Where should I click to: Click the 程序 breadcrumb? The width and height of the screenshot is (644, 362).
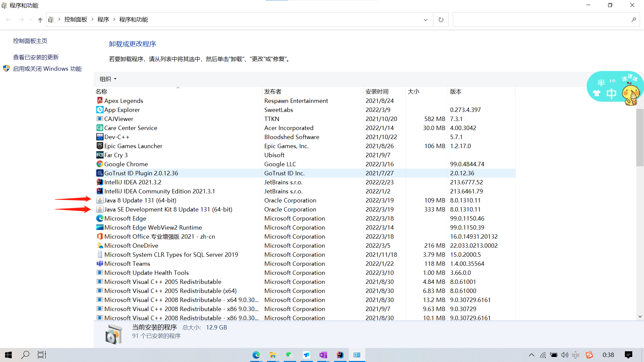click(103, 19)
